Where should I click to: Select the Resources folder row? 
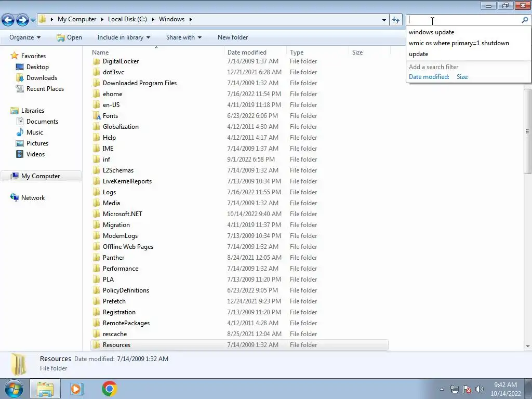[239, 345]
